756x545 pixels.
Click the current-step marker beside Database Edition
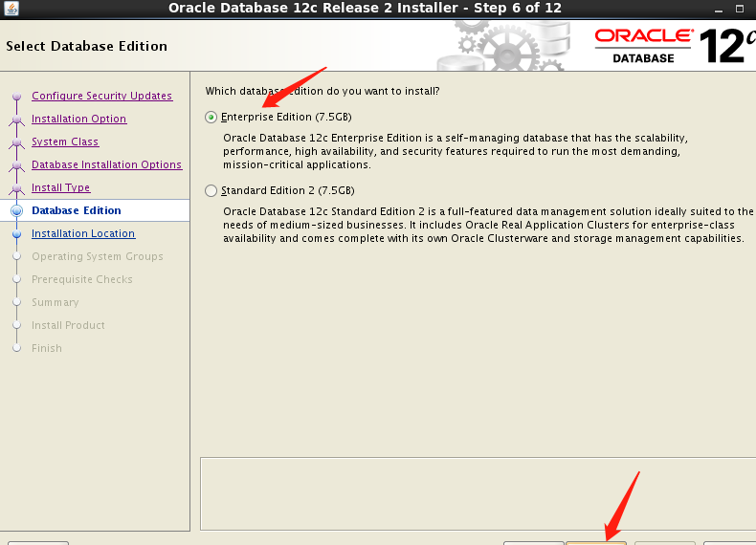coord(17,210)
